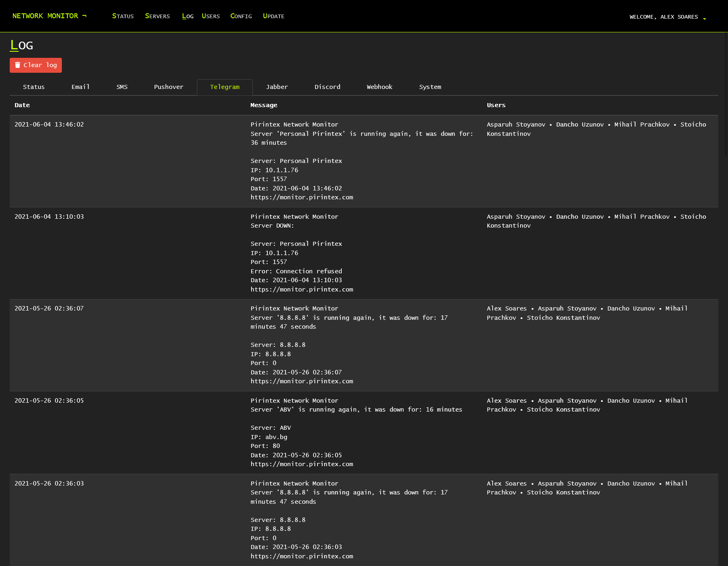728x566 pixels.
Task: Open the Log menu item
Action: [188, 16]
